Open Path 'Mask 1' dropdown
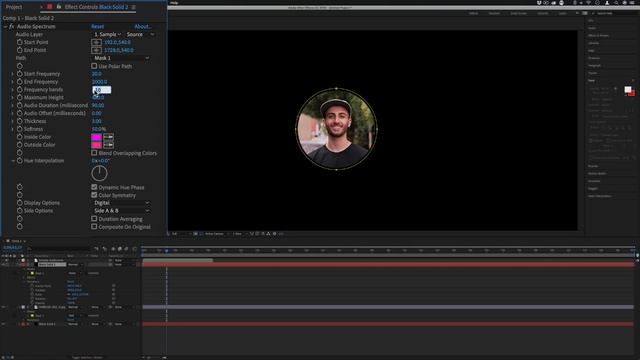This screenshot has height=360, width=640. click(121, 58)
